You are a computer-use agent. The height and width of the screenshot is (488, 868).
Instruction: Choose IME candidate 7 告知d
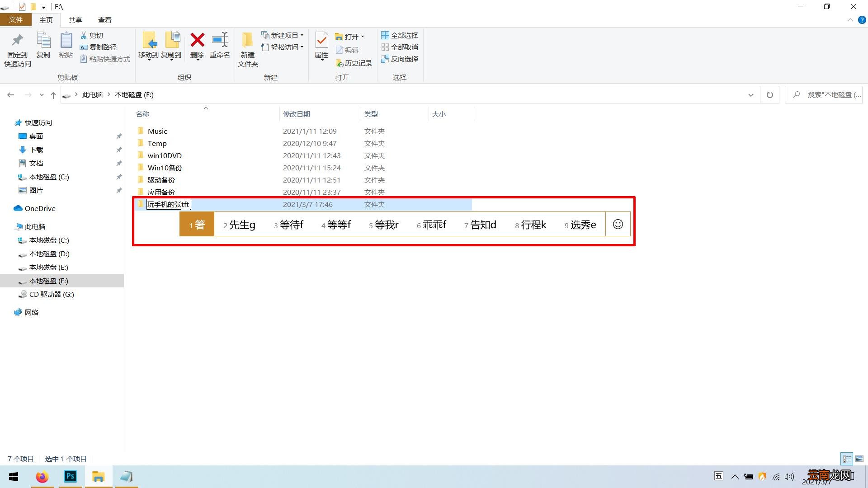point(480,225)
